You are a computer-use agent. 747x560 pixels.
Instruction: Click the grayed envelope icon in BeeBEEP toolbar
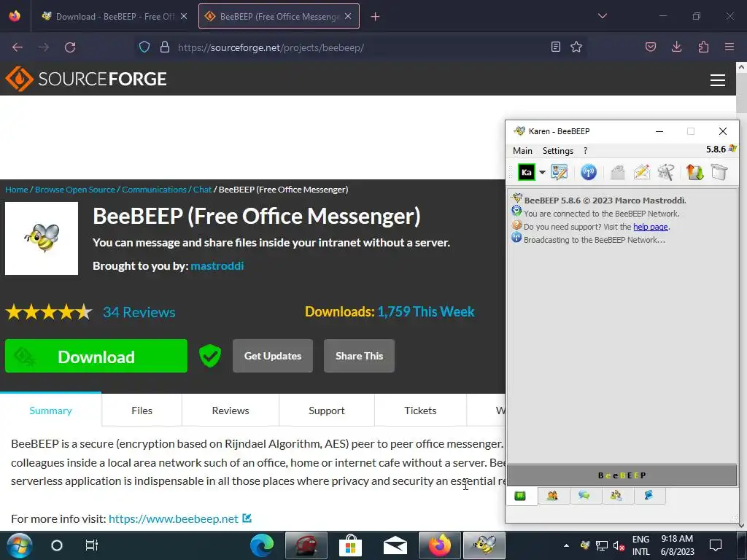pos(617,172)
